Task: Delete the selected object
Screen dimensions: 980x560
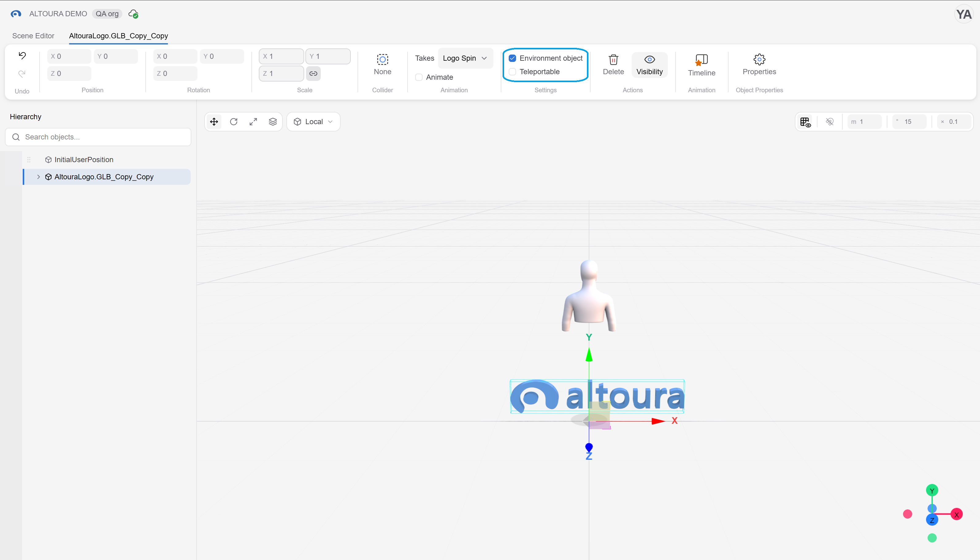Action: tap(613, 65)
